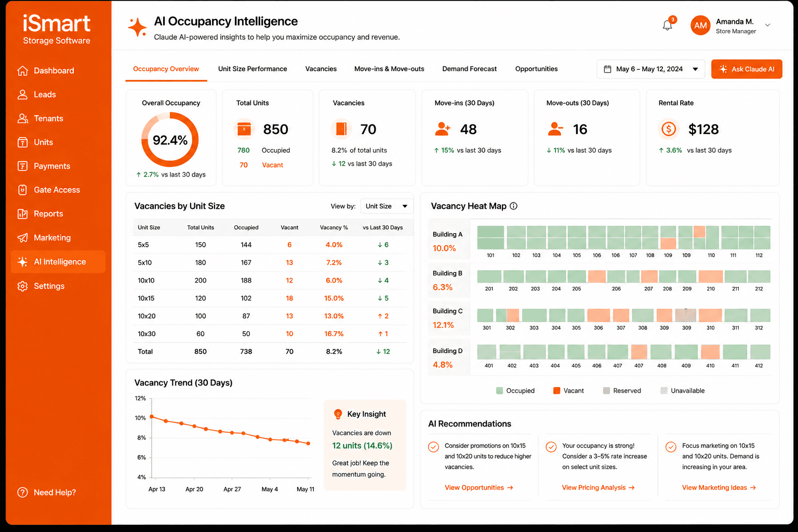798x532 pixels.
Task: Click the Vacant legend swatch
Action: tap(556, 391)
